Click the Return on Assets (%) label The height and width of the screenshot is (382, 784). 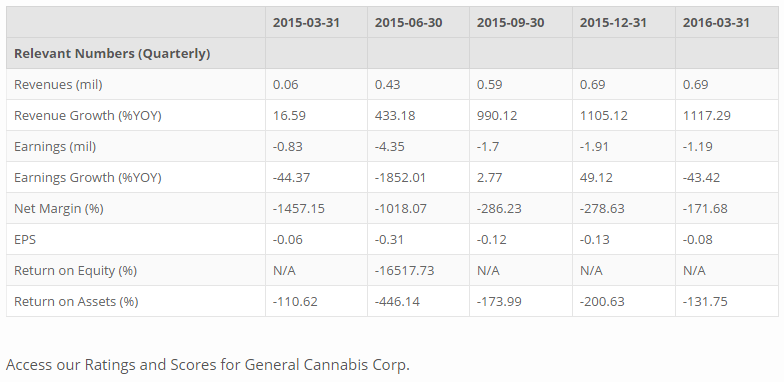point(76,302)
